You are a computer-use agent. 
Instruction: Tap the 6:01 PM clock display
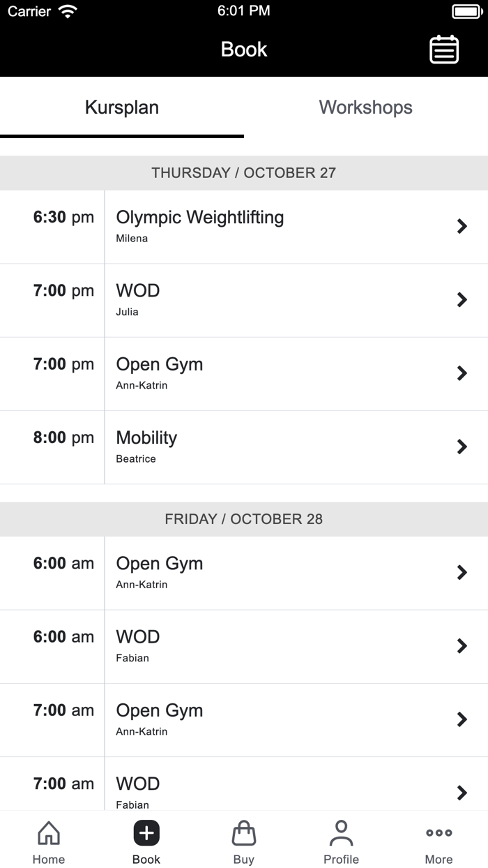tap(243, 10)
